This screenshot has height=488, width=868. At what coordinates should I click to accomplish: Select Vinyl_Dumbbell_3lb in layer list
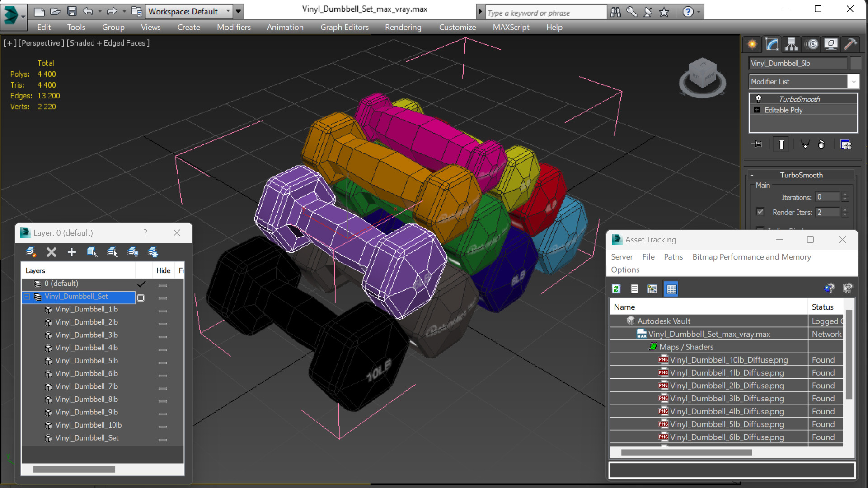click(86, 335)
